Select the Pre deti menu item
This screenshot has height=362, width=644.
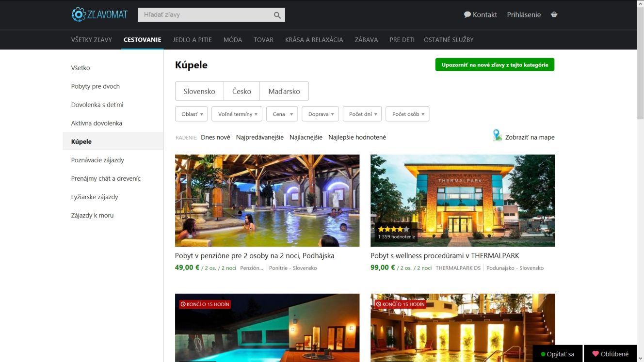tap(402, 40)
